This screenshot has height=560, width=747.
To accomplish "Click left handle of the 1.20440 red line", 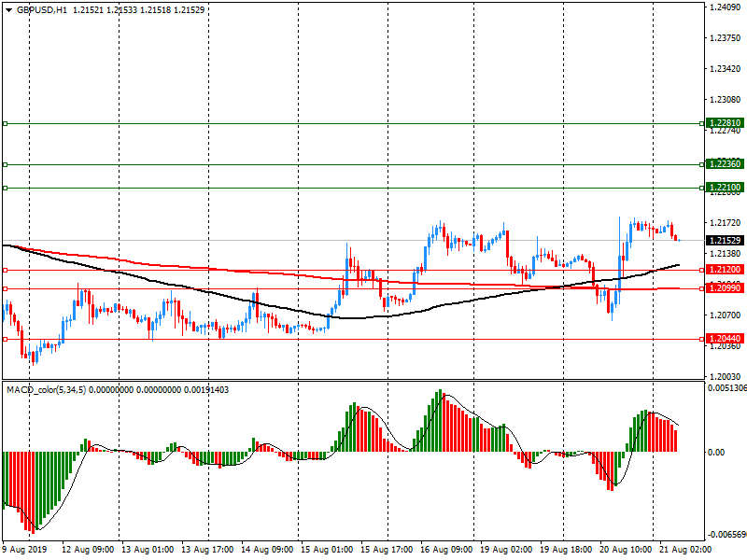I will coord(6,339).
